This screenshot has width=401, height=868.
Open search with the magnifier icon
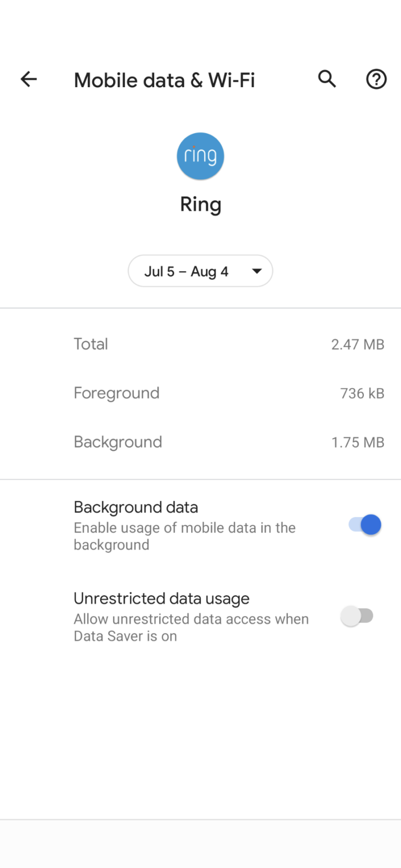(x=327, y=79)
